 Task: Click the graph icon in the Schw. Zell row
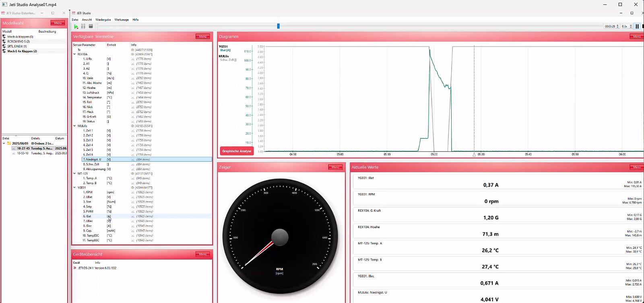pos(133,164)
